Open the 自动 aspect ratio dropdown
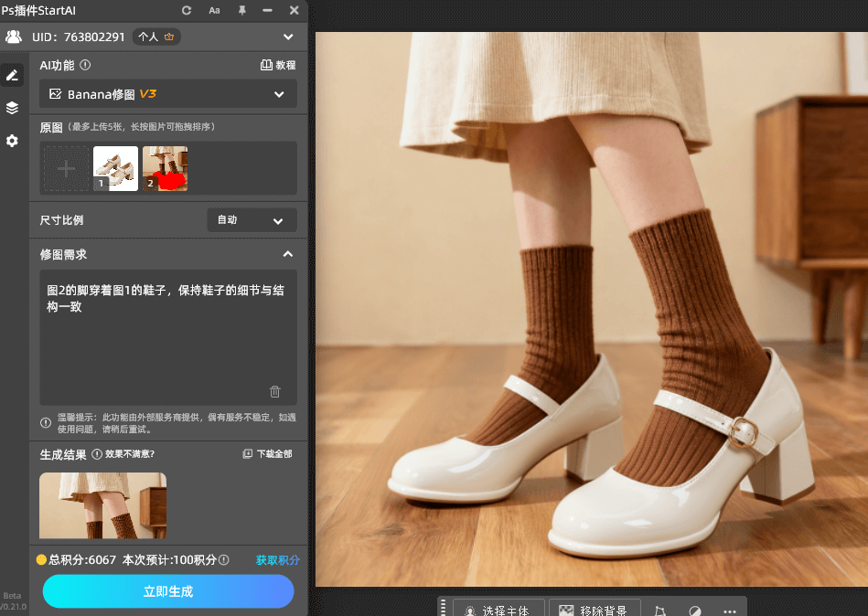Image resolution: width=868 pixels, height=616 pixels. coord(251,219)
